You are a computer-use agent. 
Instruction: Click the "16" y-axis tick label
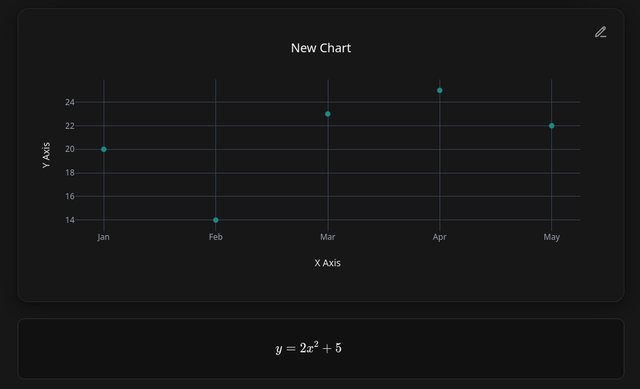[70, 196]
